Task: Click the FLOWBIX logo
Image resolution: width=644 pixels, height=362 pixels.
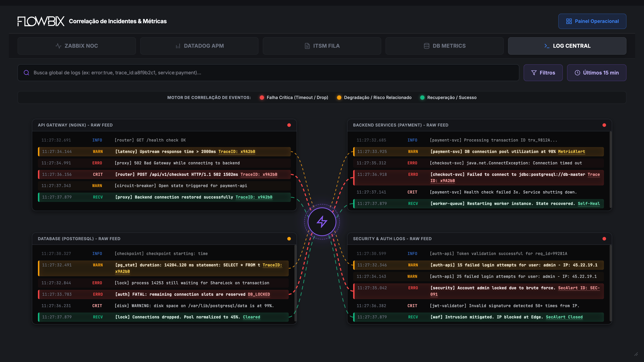Action: point(41,21)
